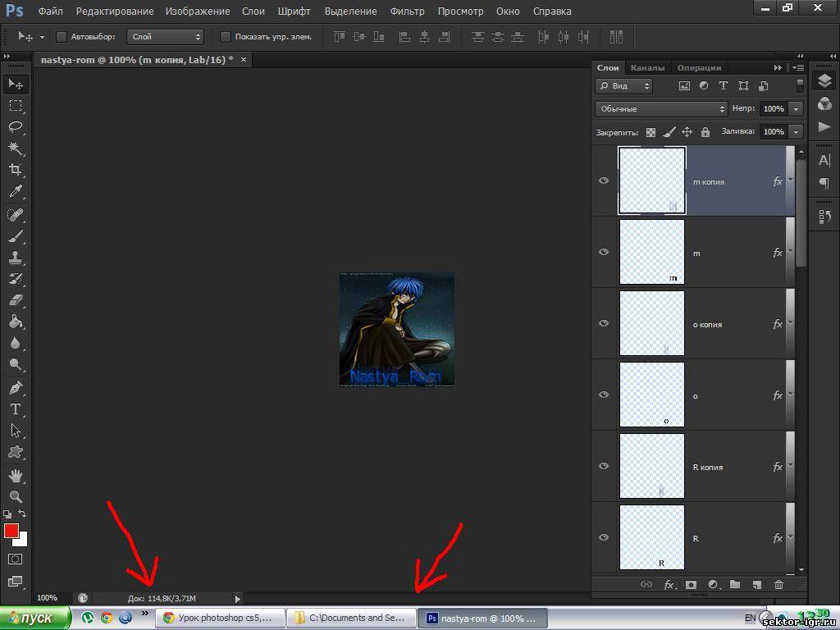Screen dimensions: 840x630
Task: Open the Windows Пуск start button
Action: [35, 618]
